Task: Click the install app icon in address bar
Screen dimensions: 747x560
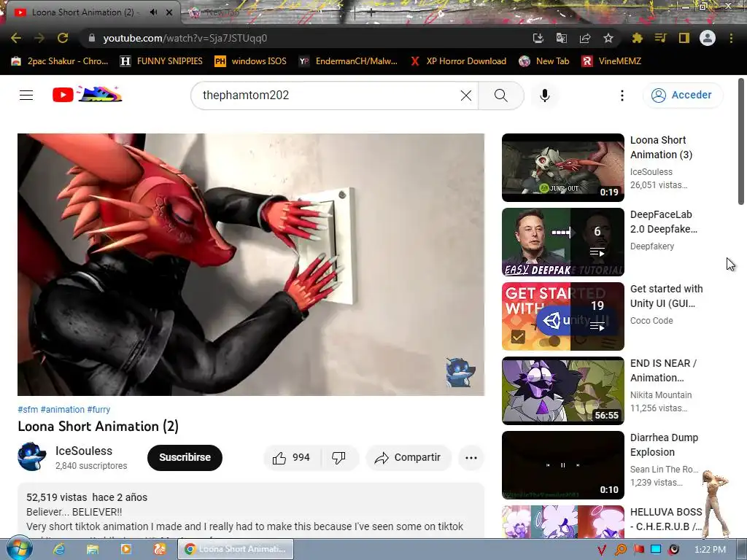Action: 538,38
